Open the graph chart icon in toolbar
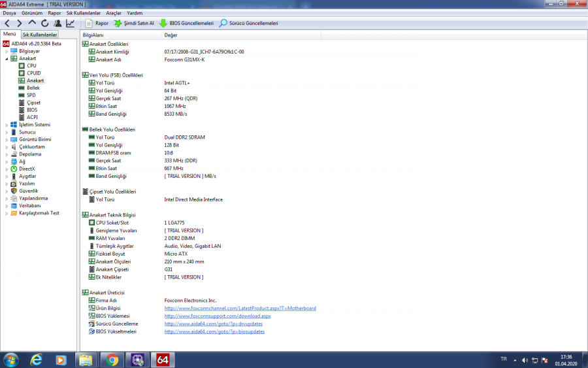Screen dimensions: 588x368 point(70,24)
